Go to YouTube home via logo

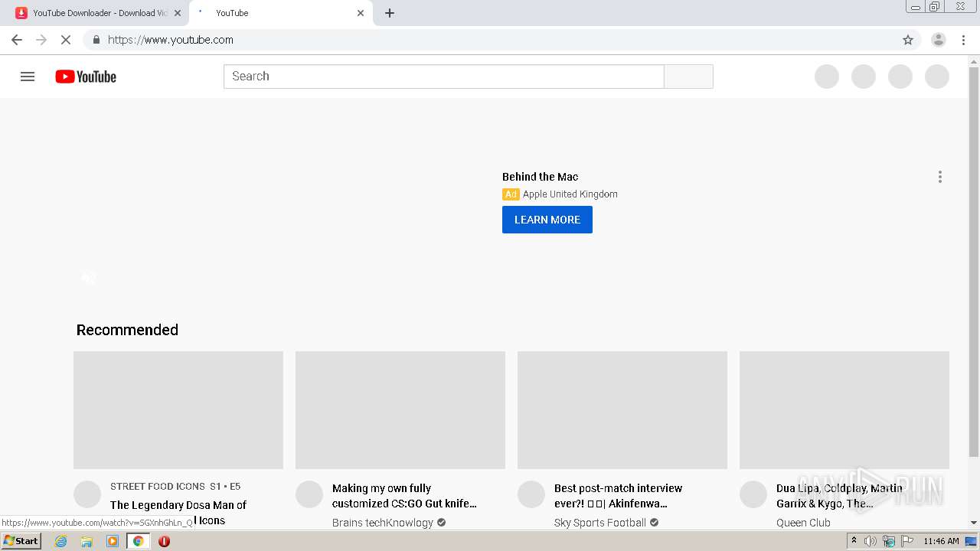pos(86,77)
